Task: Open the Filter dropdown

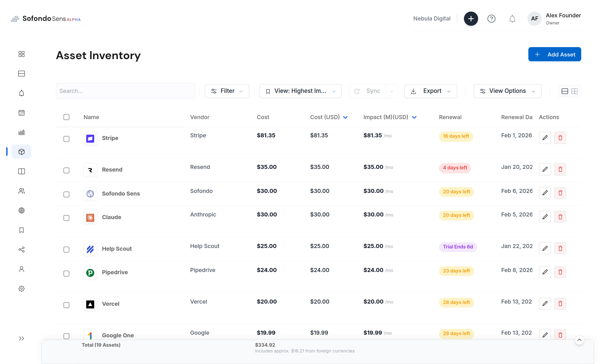Action: [227, 91]
